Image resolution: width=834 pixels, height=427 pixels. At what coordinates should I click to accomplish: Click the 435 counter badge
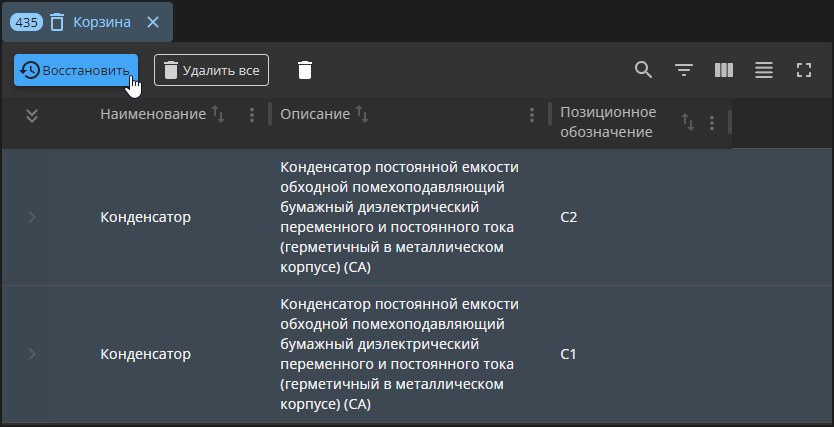click(x=26, y=22)
